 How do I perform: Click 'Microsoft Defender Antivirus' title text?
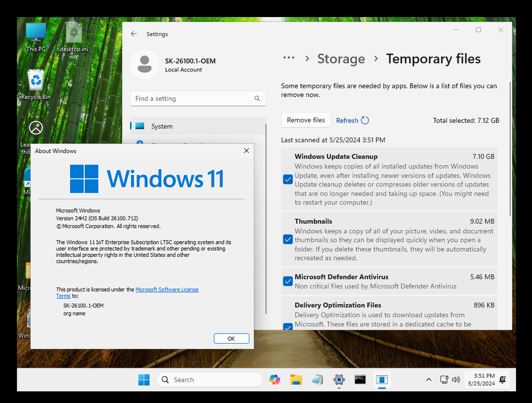[x=342, y=277]
